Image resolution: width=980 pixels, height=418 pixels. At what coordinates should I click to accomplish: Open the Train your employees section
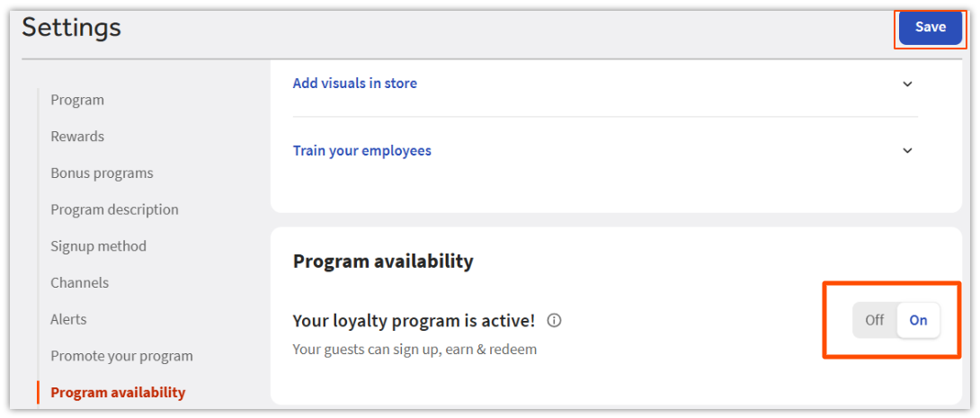click(x=361, y=151)
